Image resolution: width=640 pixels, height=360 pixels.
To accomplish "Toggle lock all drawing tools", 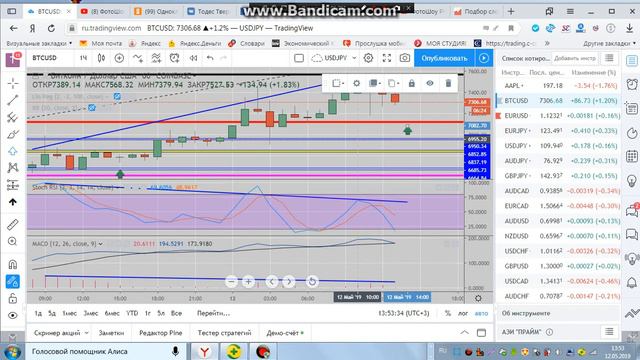I will [13, 298].
